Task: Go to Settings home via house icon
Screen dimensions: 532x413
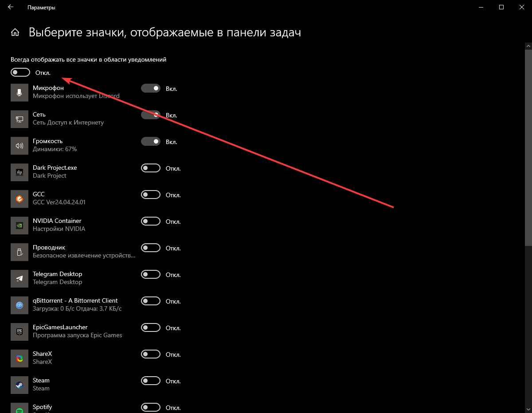Action: click(15, 32)
